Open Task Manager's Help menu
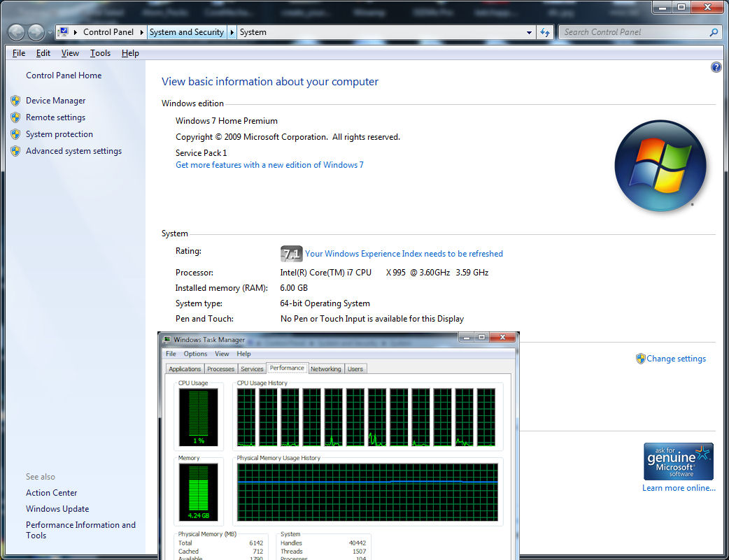The width and height of the screenshot is (729, 560). pyautogui.click(x=243, y=354)
